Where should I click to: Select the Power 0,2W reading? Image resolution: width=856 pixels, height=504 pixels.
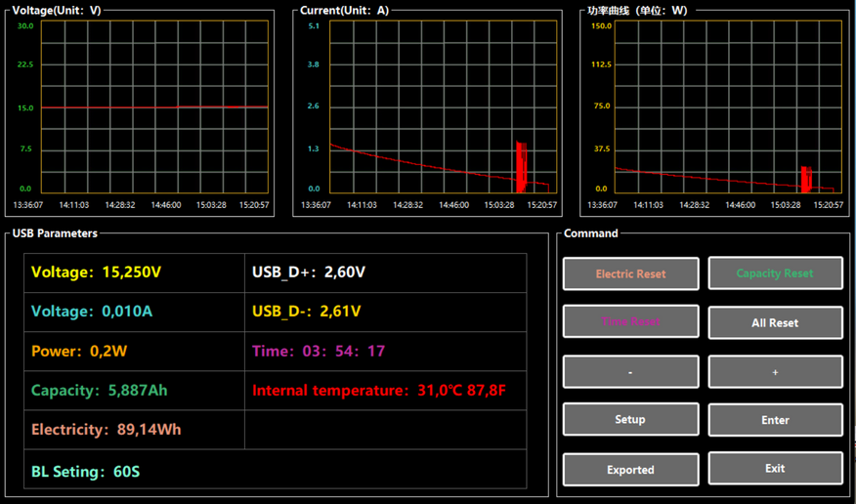point(79,351)
